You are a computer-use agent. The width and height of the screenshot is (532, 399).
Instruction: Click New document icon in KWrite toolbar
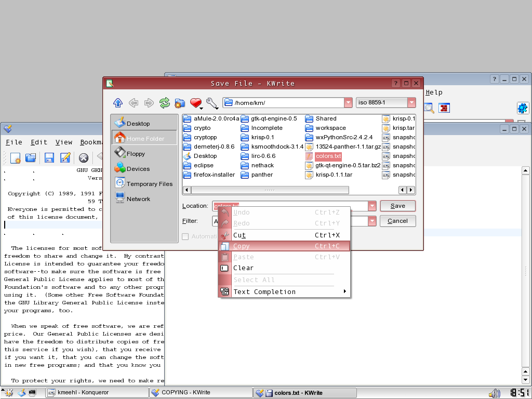16,158
